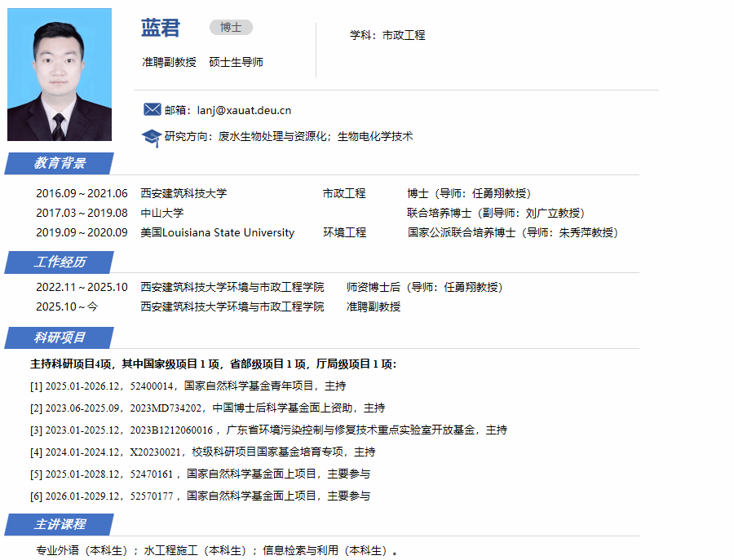Click the 准聘副教授 title text
Viewport: 734px width, 560px height.
tap(169, 62)
